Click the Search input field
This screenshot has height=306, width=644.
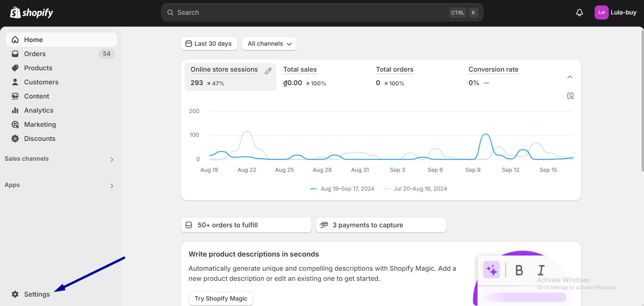pos(322,12)
